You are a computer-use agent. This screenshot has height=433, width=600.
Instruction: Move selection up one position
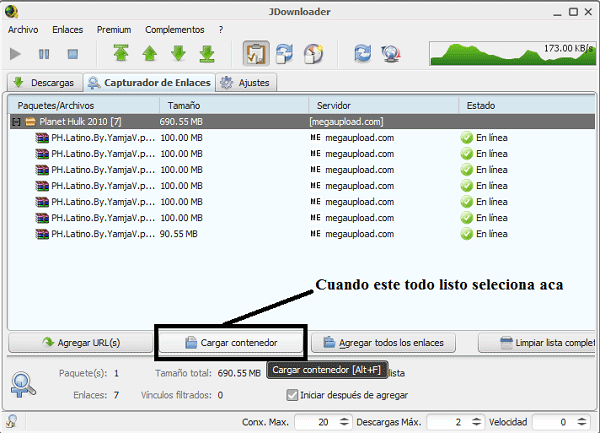click(150, 53)
